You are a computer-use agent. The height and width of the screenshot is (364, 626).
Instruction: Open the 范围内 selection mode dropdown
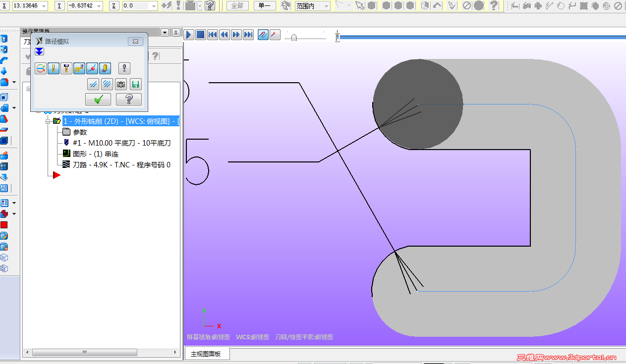click(326, 6)
